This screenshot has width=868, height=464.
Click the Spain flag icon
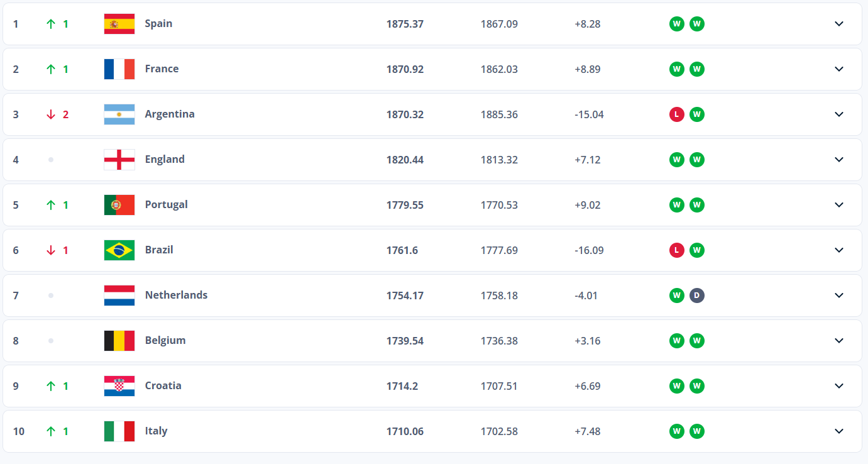click(119, 24)
